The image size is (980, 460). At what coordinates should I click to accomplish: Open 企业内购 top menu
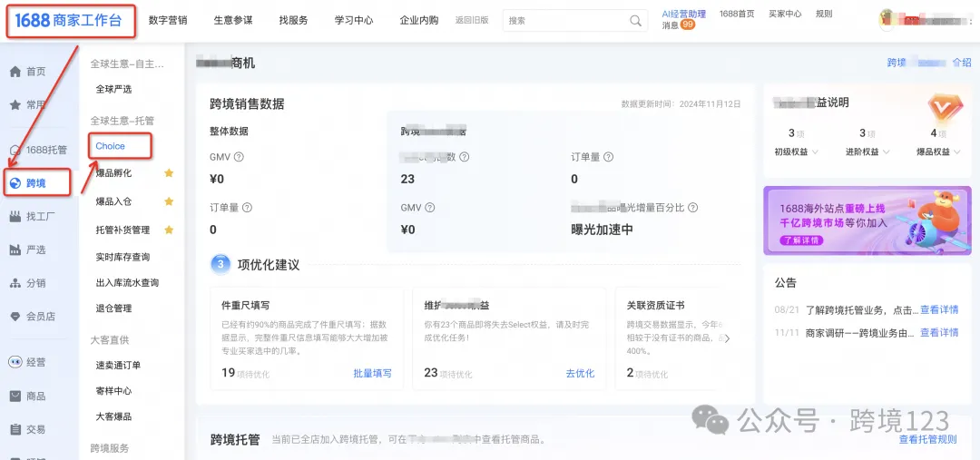coord(418,20)
